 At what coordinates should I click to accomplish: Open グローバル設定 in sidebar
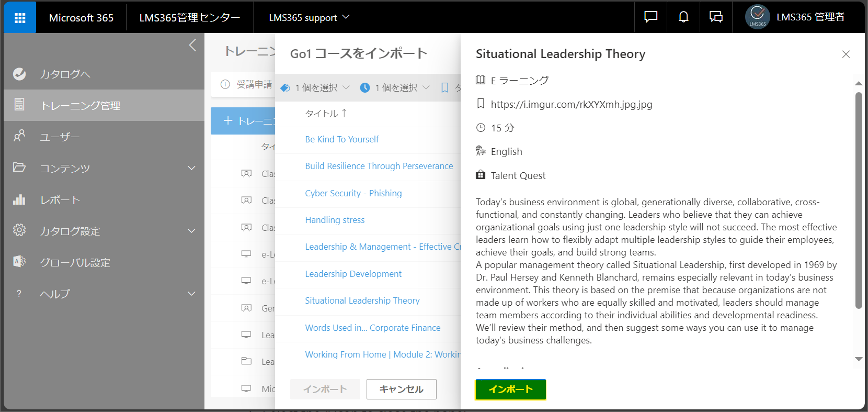(75, 263)
